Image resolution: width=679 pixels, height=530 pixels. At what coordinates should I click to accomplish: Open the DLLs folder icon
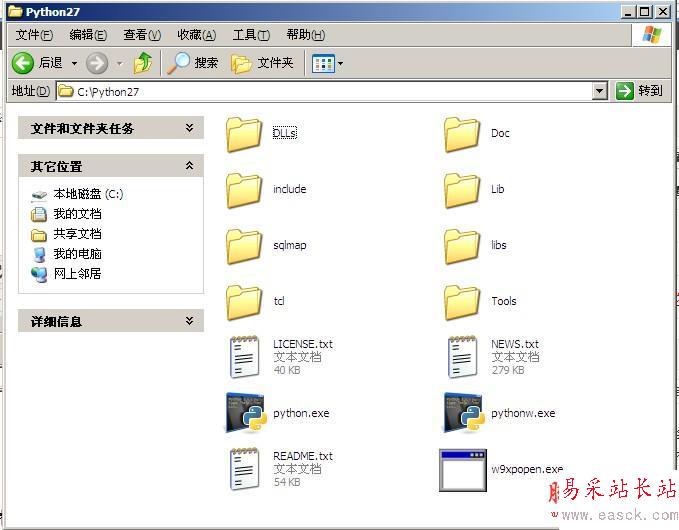(244, 134)
